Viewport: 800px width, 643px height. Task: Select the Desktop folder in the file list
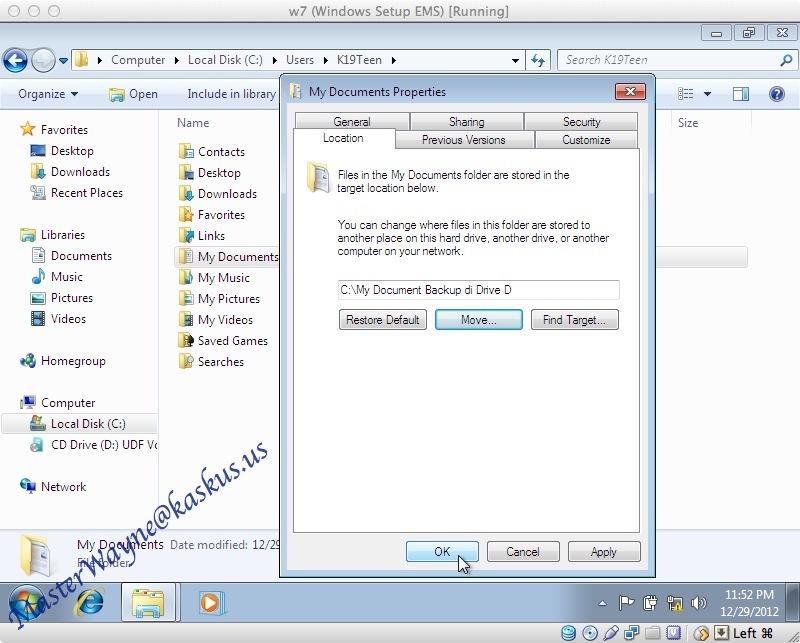[219, 172]
